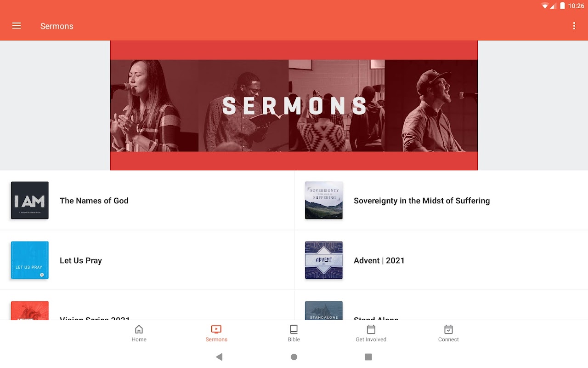Open the Advent | 2021 series
The width and height of the screenshot is (588, 368).
(x=441, y=260)
